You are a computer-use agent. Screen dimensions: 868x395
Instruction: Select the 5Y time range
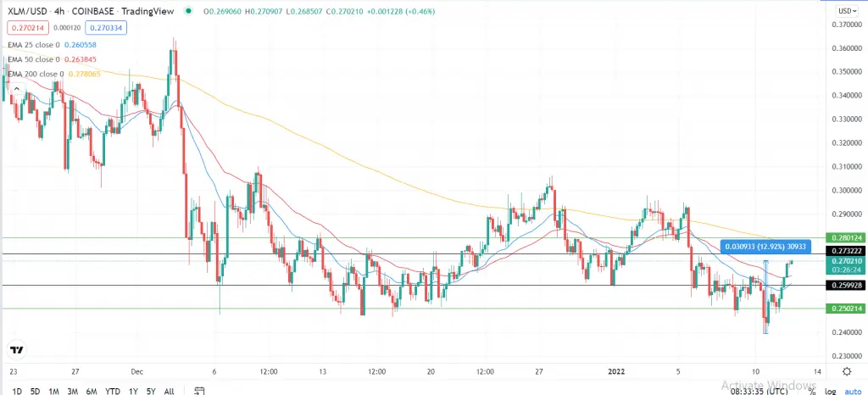(151, 391)
